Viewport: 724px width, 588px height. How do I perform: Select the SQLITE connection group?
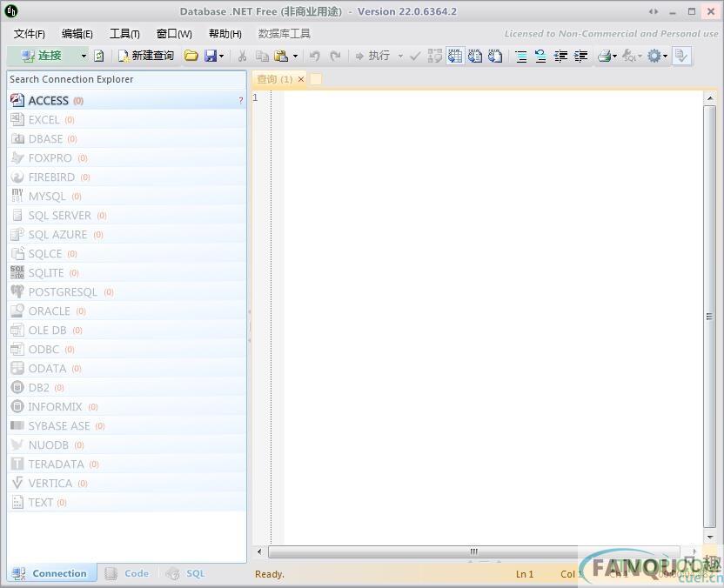[126, 273]
